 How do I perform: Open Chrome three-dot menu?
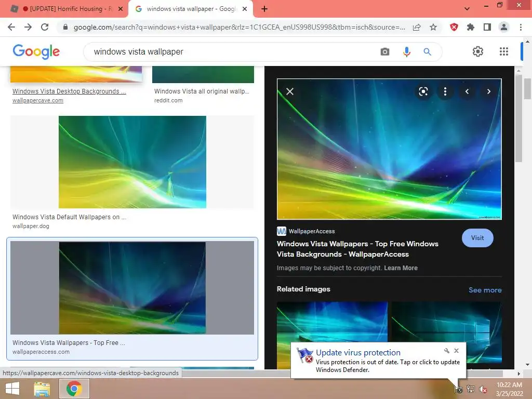tap(521, 27)
